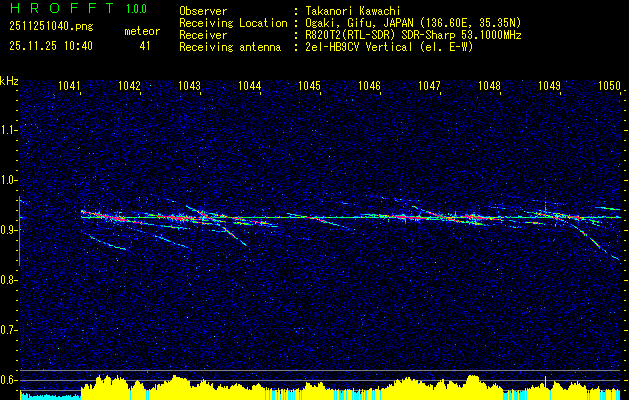Click location Ogaki, Gifu, JAPAN coordinates
The height and width of the screenshot is (400, 629).
[413, 23]
